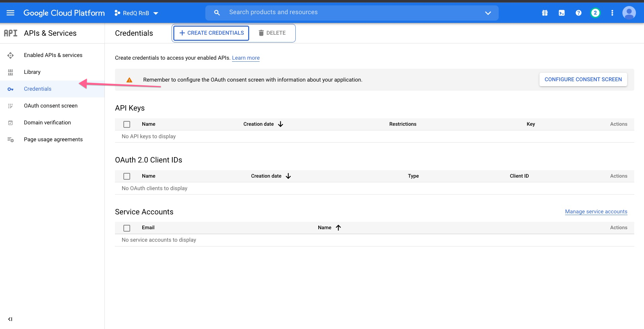
Task: Sort Service Accounts by Name arrow
Action: pyautogui.click(x=338, y=228)
